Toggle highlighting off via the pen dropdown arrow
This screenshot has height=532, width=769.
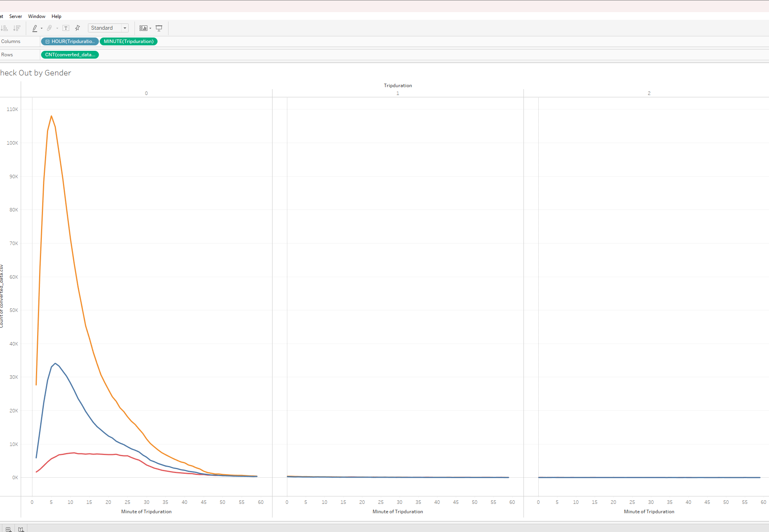[x=41, y=28]
